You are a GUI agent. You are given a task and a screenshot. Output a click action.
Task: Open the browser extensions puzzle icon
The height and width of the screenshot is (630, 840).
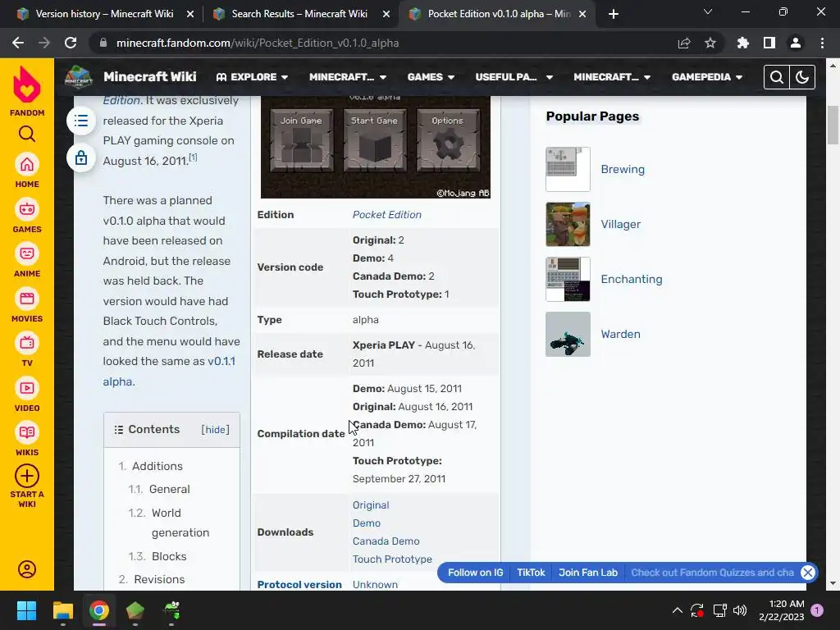tap(742, 43)
